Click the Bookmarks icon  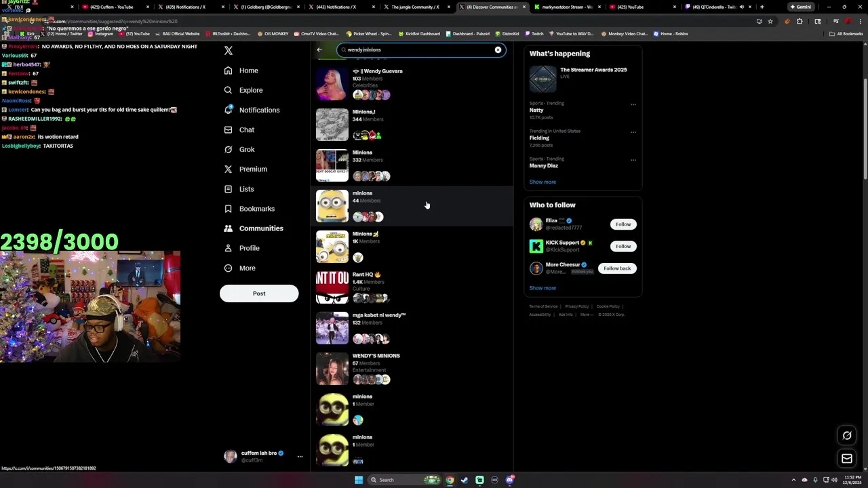228,209
